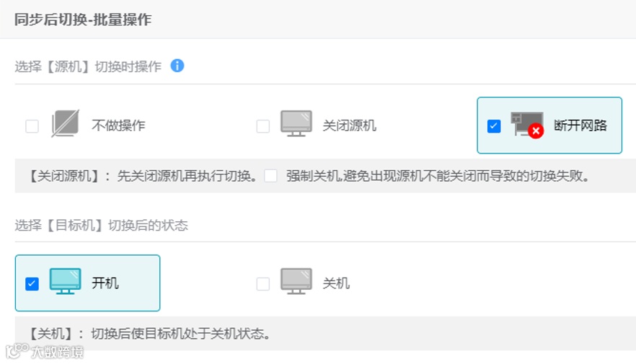Click the 断开网络 icon with red X
The image size is (636, 364).
point(526,125)
